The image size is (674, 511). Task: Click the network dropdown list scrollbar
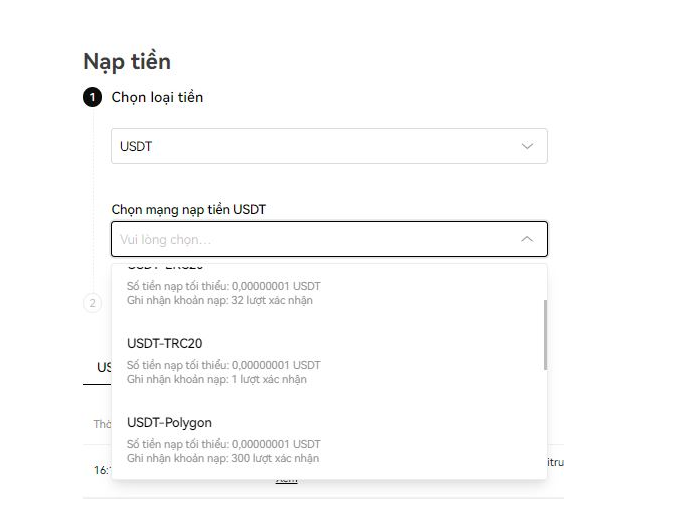coord(545,333)
